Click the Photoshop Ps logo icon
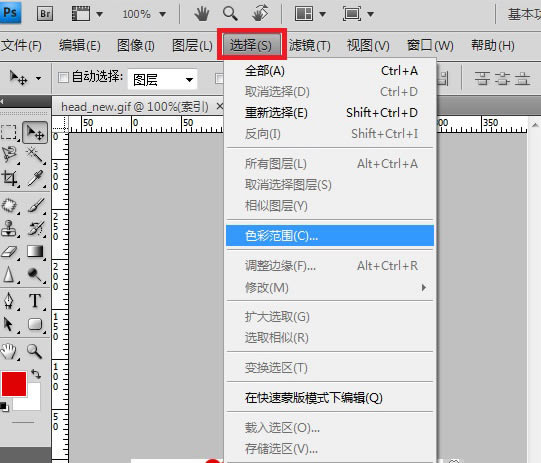 tap(10, 13)
